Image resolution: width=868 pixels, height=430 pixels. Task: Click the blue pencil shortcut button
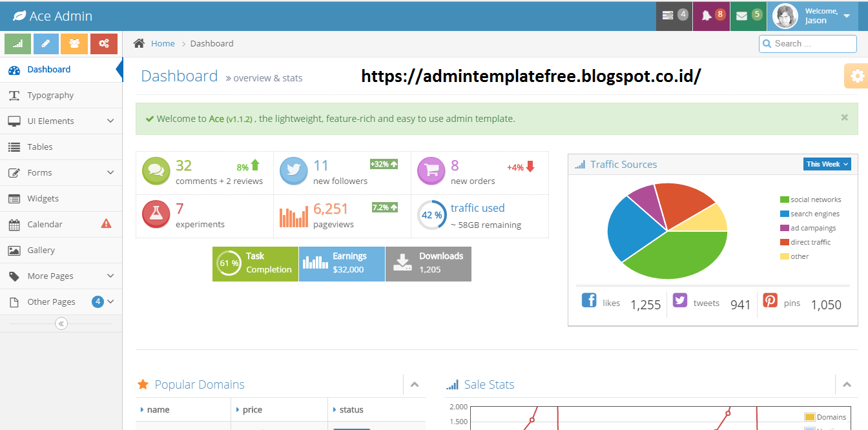[x=46, y=44]
